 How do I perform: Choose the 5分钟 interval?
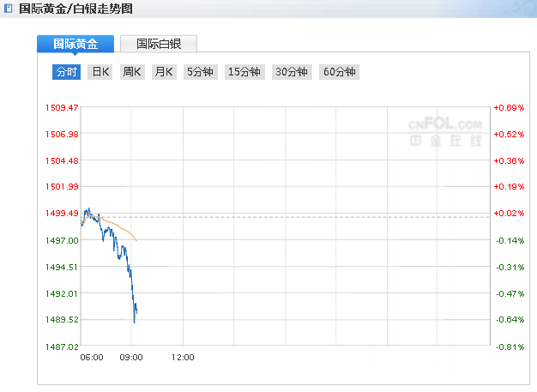coord(200,72)
